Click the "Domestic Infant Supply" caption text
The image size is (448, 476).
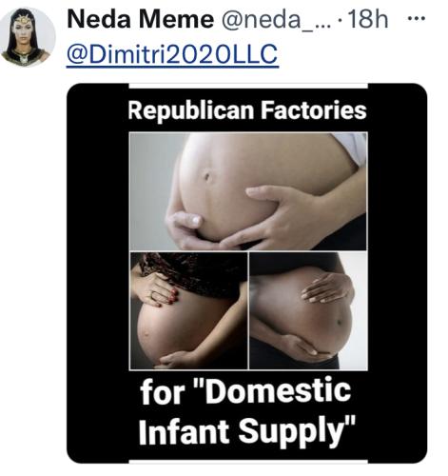(246, 411)
